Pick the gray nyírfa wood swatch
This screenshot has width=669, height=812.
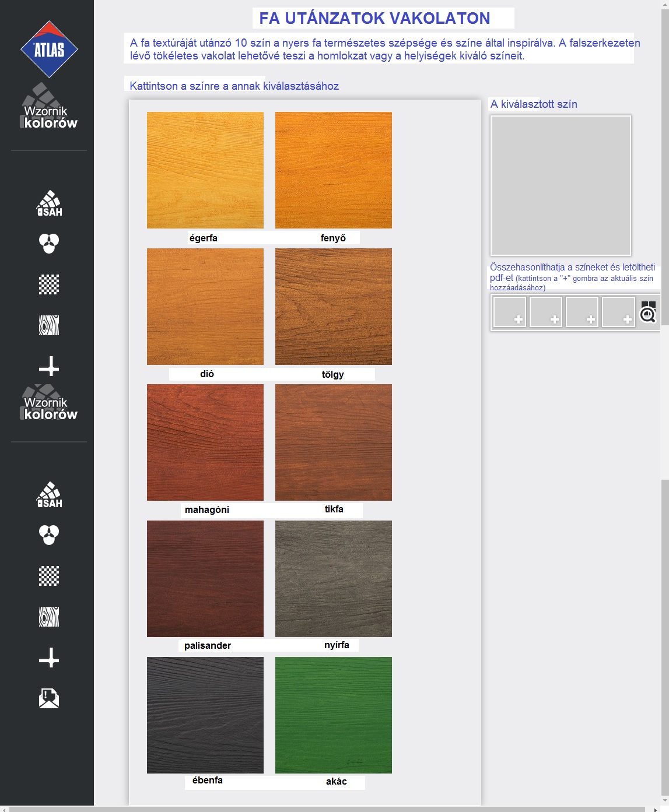[334, 579]
